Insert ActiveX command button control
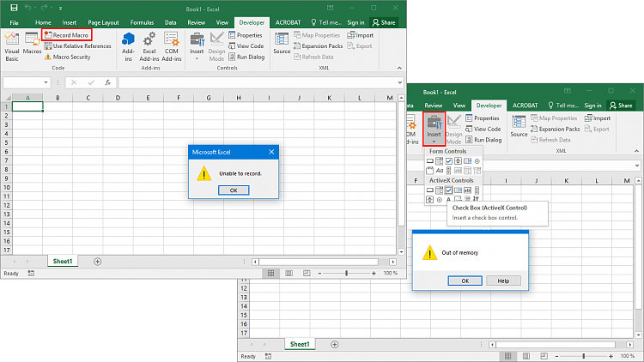Viewport: 644px width, 362px height. [429, 190]
